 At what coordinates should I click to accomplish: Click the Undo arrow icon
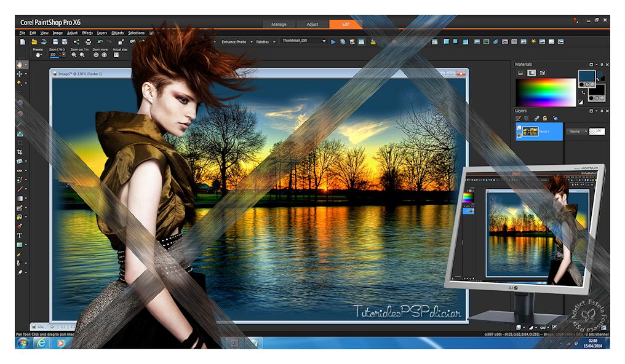click(x=100, y=42)
